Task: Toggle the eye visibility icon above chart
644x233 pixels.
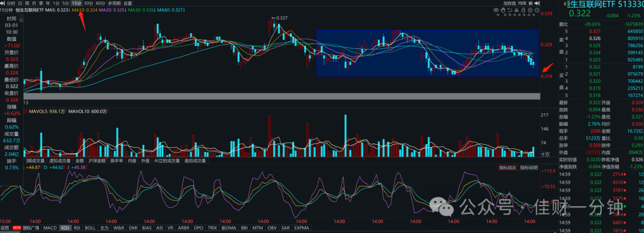Action: point(496,10)
